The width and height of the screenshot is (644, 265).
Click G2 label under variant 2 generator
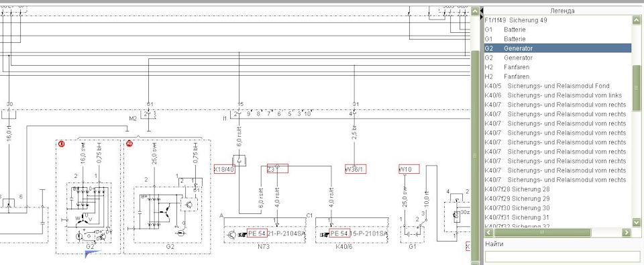tap(170, 247)
